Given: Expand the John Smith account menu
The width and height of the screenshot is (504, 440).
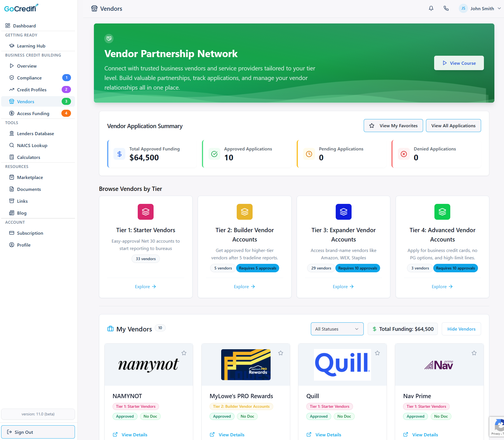Looking at the screenshot, I should click(x=480, y=8).
